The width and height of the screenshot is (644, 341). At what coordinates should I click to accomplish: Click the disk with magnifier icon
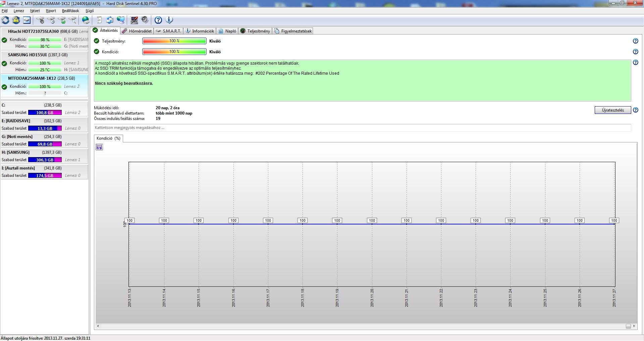(73, 20)
